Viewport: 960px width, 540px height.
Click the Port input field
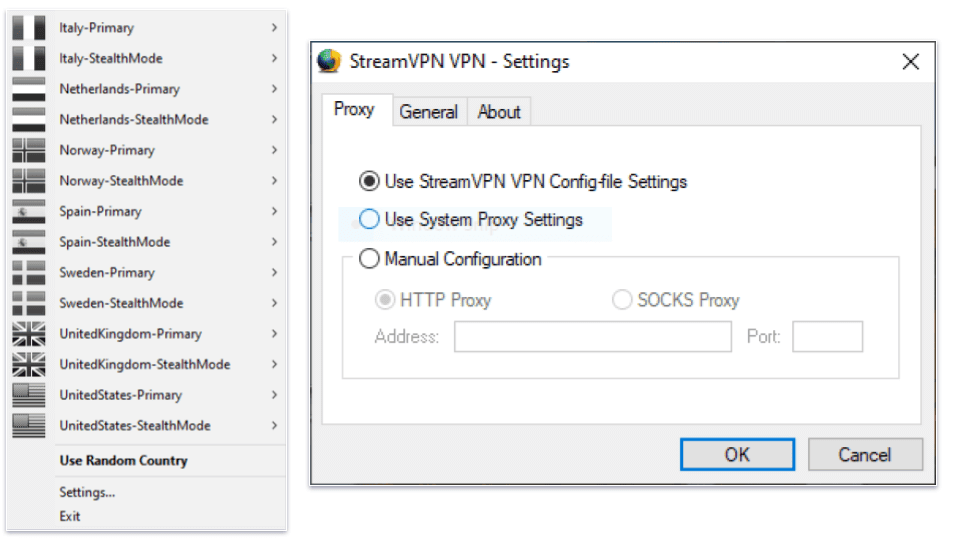[827, 336]
